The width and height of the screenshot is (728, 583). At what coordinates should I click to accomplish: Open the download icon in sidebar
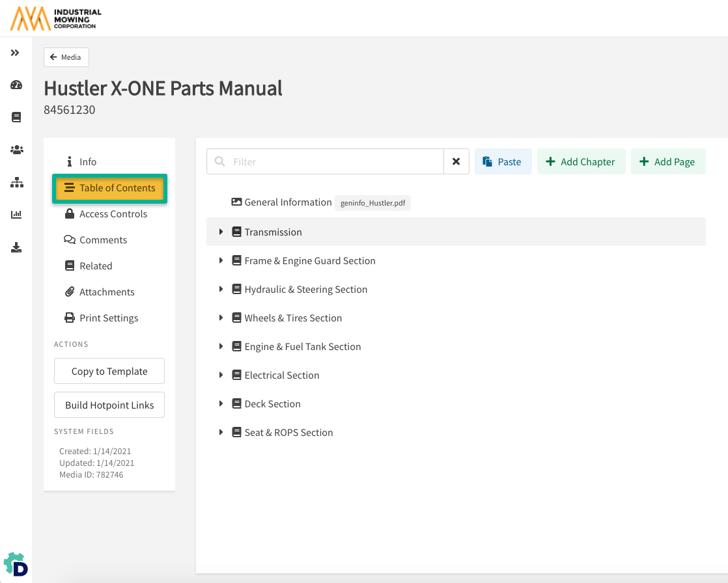pyautogui.click(x=16, y=247)
